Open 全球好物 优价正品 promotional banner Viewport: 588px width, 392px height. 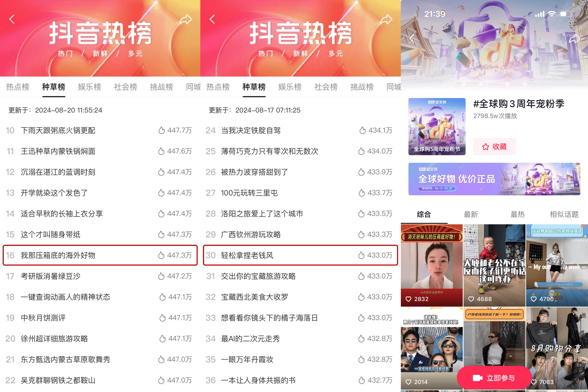[x=494, y=179]
